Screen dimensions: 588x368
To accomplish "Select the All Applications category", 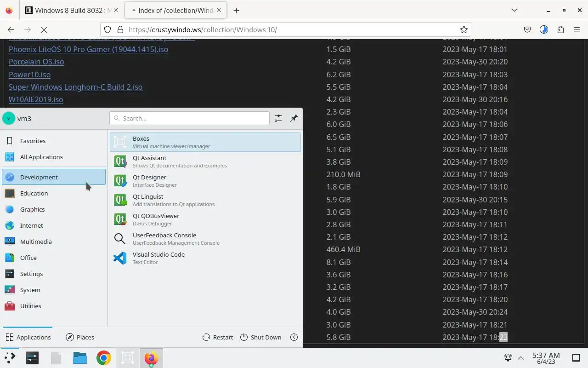I will coord(54,157).
